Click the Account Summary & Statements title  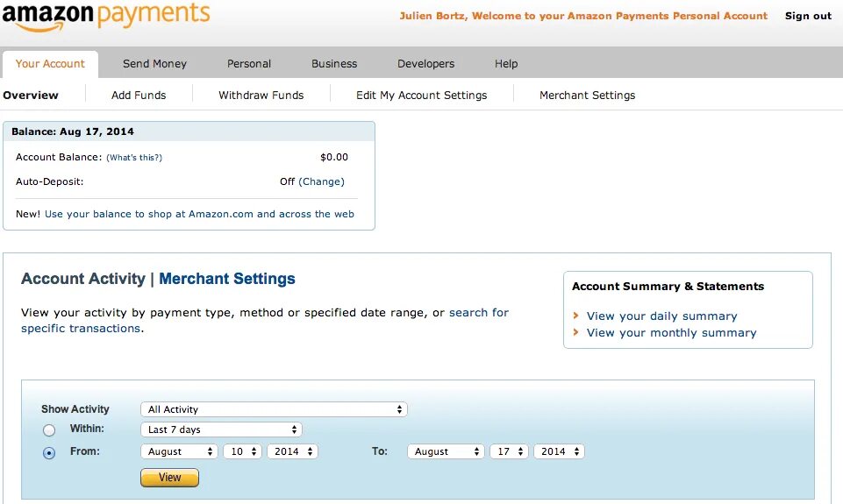[668, 287]
